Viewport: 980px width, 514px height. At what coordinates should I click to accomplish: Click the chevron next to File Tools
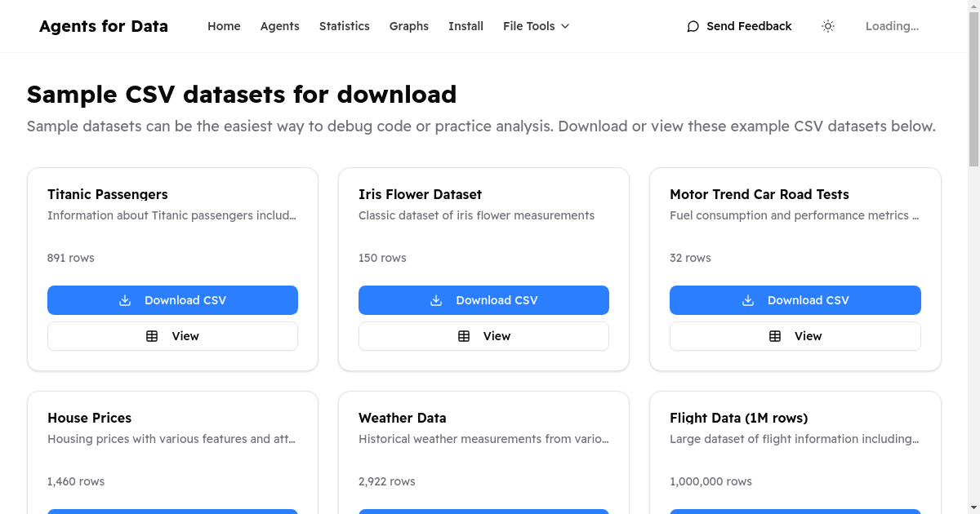pyautogui.click(x=565, y=26)
